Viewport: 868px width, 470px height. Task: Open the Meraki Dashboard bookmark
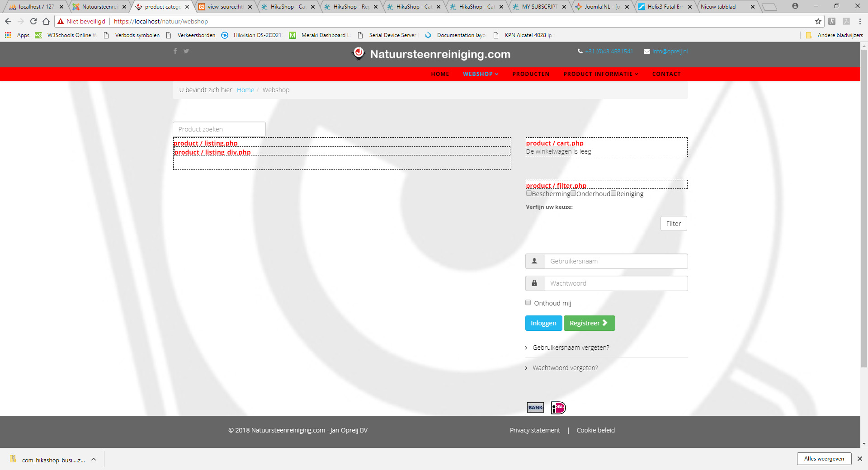coord(320,35)
